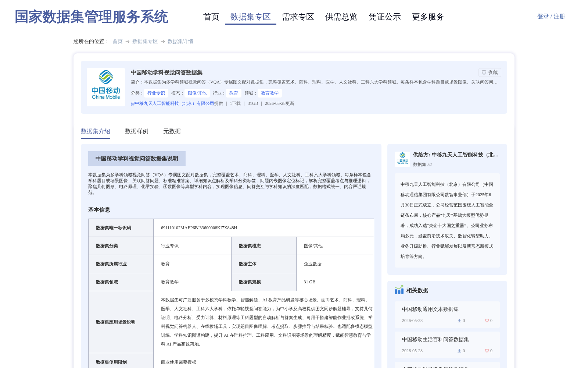Click the 国家数据集管理服务系统 site title

[x=92, y=17]
